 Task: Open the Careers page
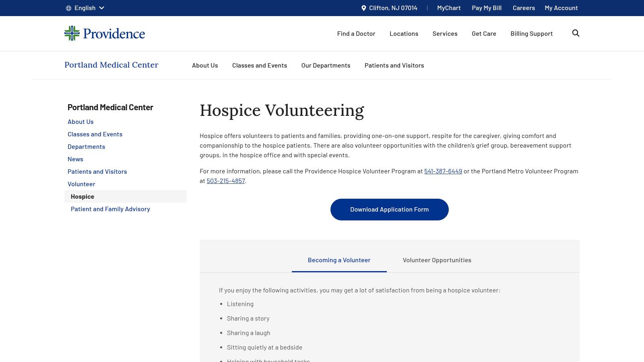point(524,8)
